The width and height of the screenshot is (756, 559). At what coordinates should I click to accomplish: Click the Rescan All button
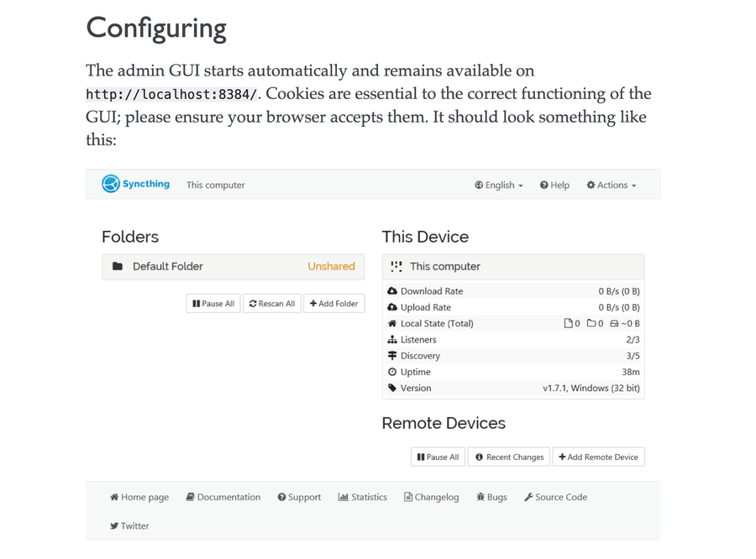coord(272,304)
